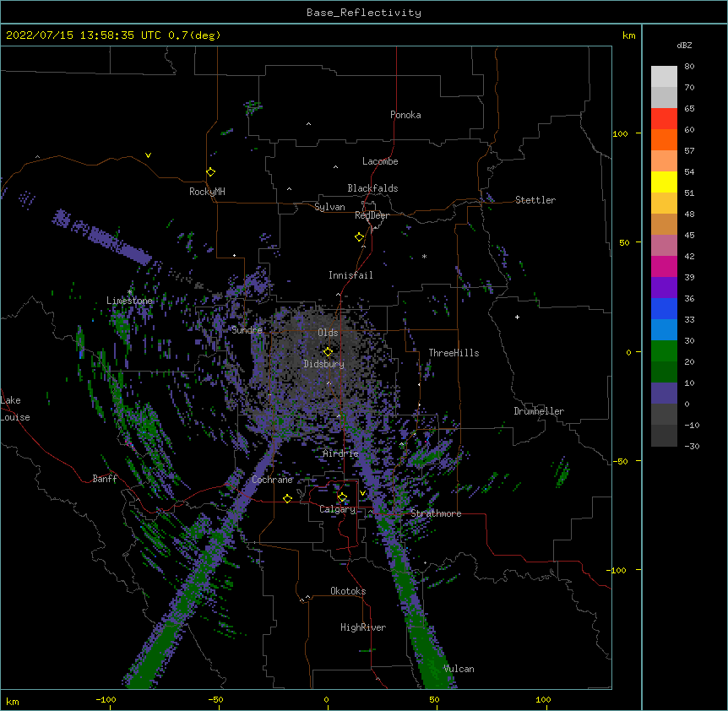Click the RedDeer city label
Image resolution: width=728 pixels, height=711 pixels.
[x=372, y=215]
